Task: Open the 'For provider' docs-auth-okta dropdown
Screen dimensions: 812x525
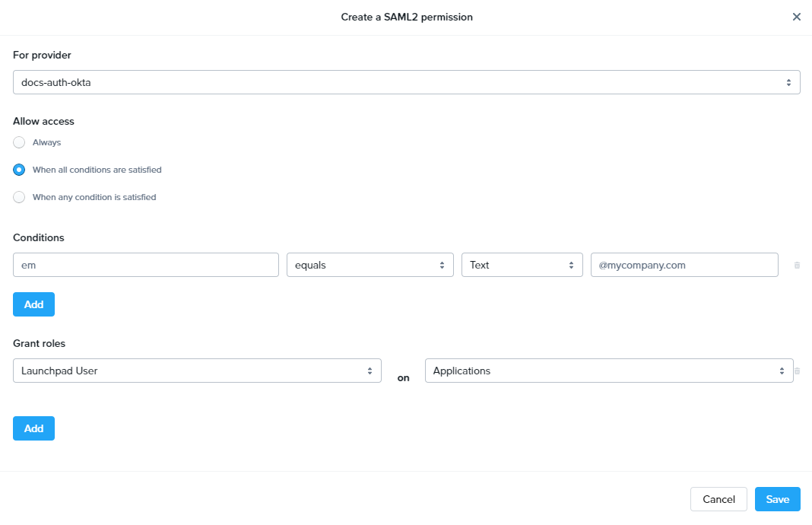Action: point(406,82)
